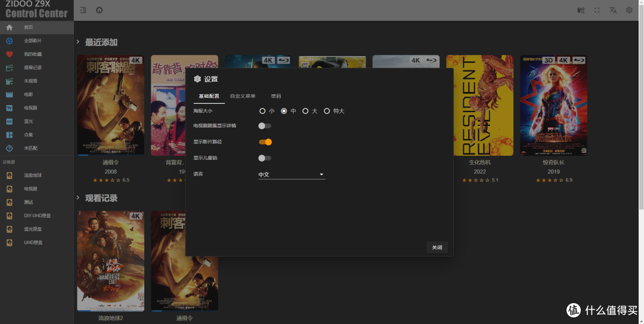Click the 6.9 star rating
The width and height of the screenshot is (644, 324).
(553, 180)
